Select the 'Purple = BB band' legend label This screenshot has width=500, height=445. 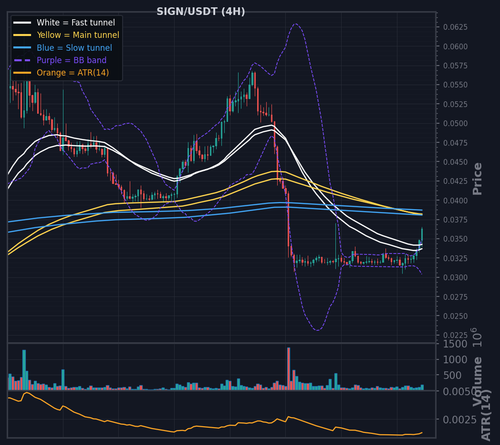(71, 60)
